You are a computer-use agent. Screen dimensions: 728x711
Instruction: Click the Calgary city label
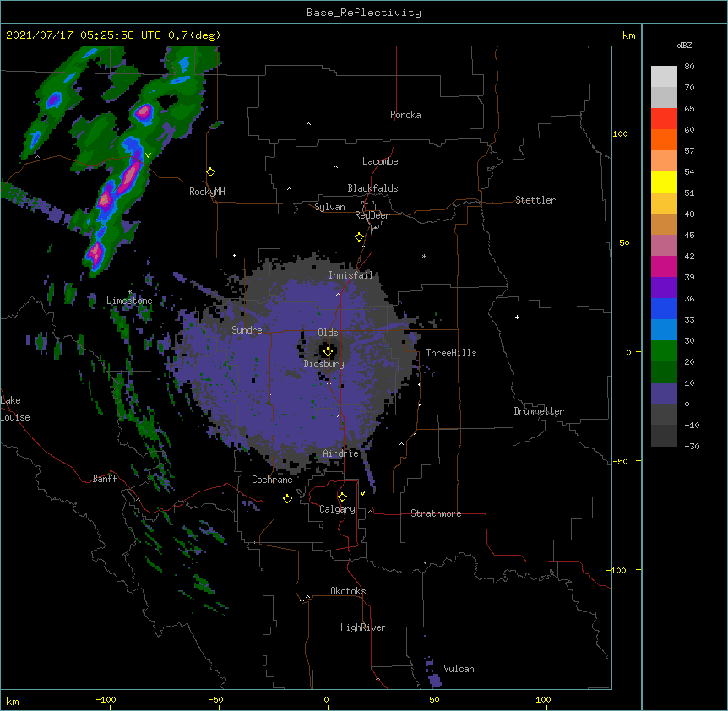coord(337,509)
